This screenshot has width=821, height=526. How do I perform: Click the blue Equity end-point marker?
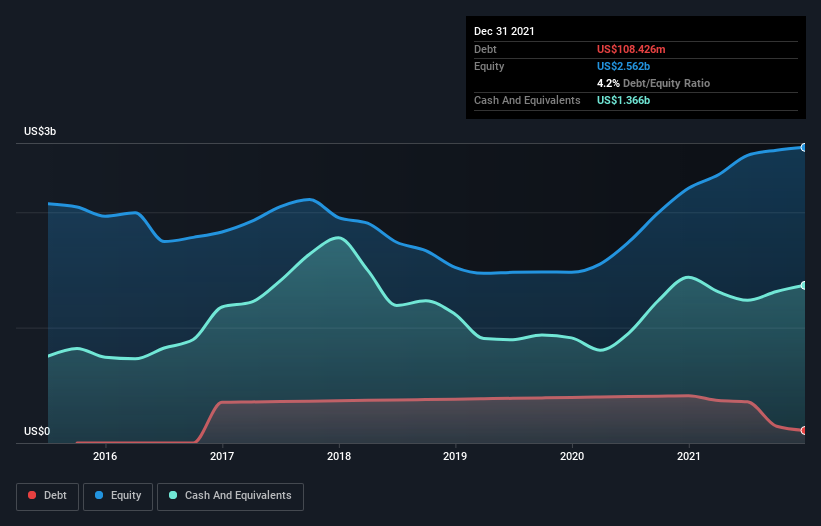804,148
